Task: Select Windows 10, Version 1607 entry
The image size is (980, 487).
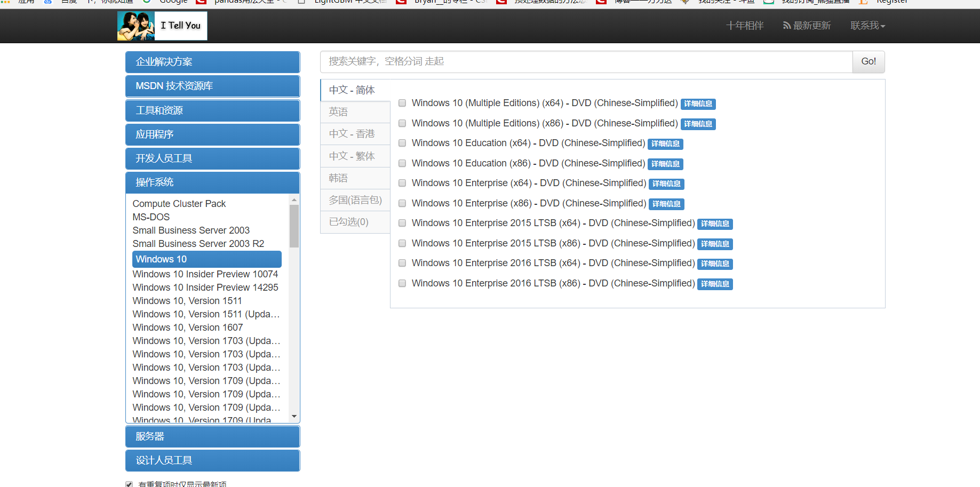Action: click(188, 328)
